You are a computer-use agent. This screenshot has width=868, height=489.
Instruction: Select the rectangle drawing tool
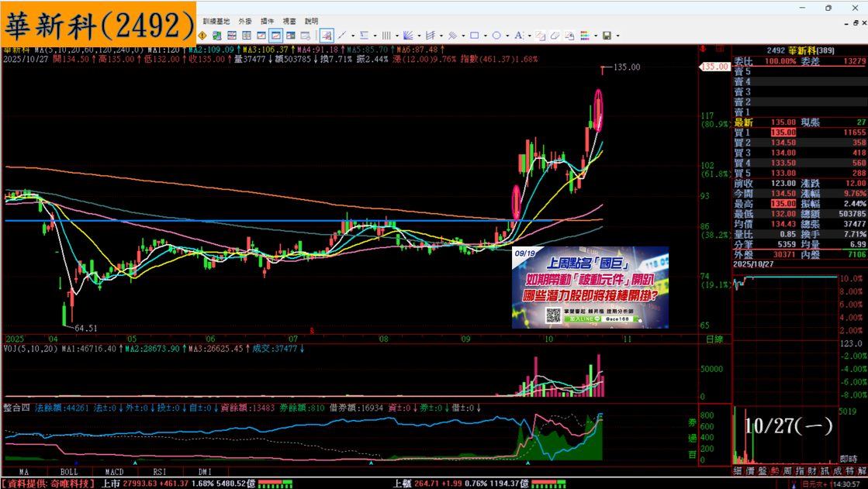click(x=475, y=36)
